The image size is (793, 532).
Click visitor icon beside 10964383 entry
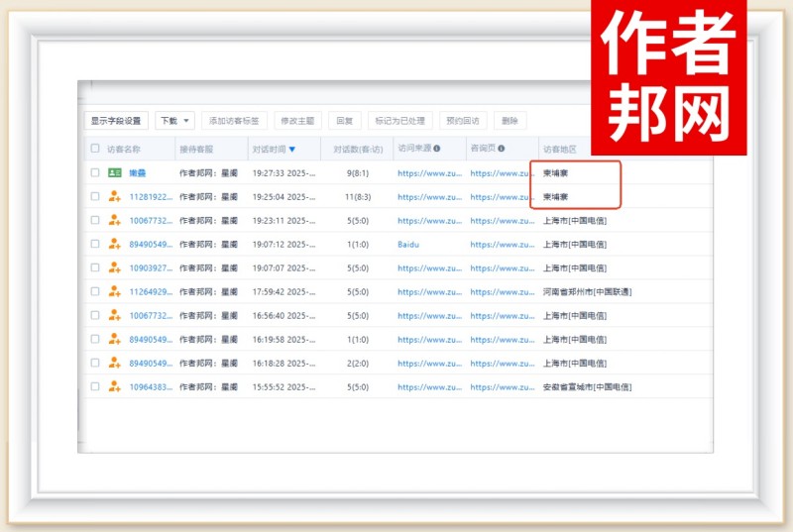(115, 386)
